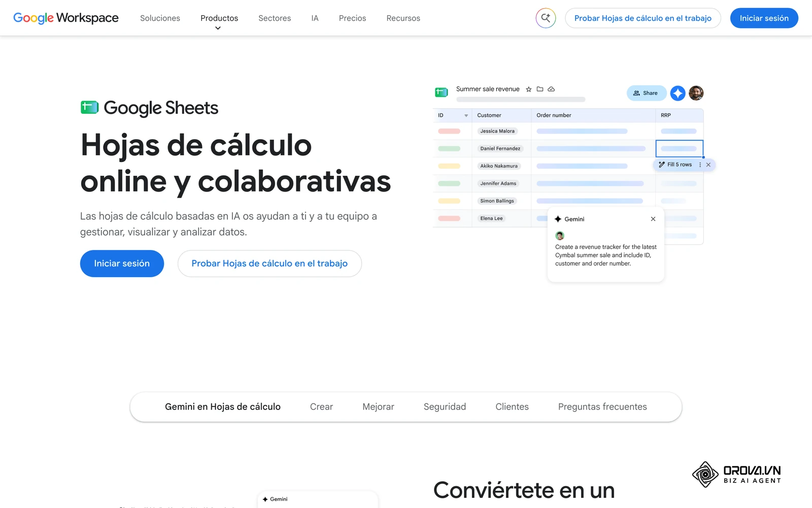
Task: Select the Jennifer Adams customer chip
Action: coord(498,183)
